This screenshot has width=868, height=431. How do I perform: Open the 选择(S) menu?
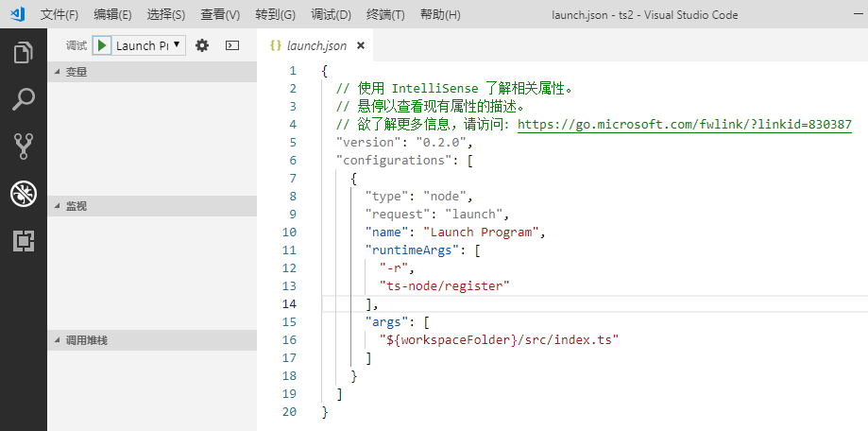[166, 15]
